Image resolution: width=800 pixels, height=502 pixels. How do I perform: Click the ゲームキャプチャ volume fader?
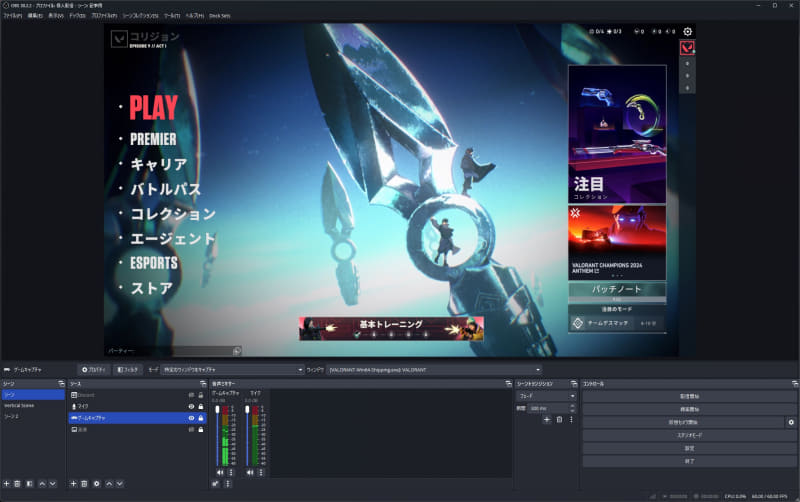[x=217, y=410]
